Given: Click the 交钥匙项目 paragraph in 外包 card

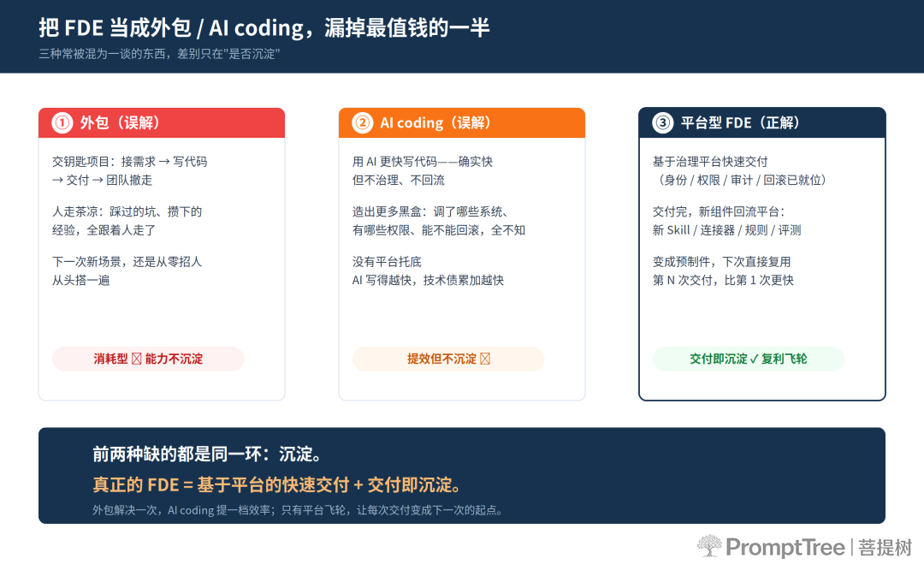Looking at the screenshot, I should 130,171.
